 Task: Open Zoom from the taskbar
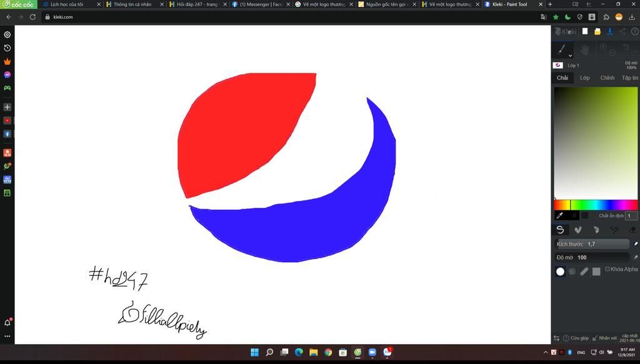pyautogui.click(x=372, y=352)
